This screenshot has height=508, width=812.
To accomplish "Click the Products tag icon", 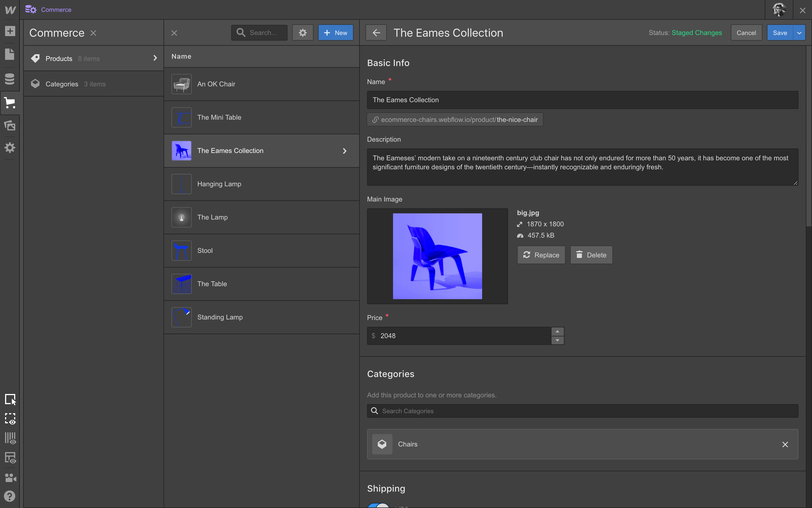I will [x=35, y=58].
